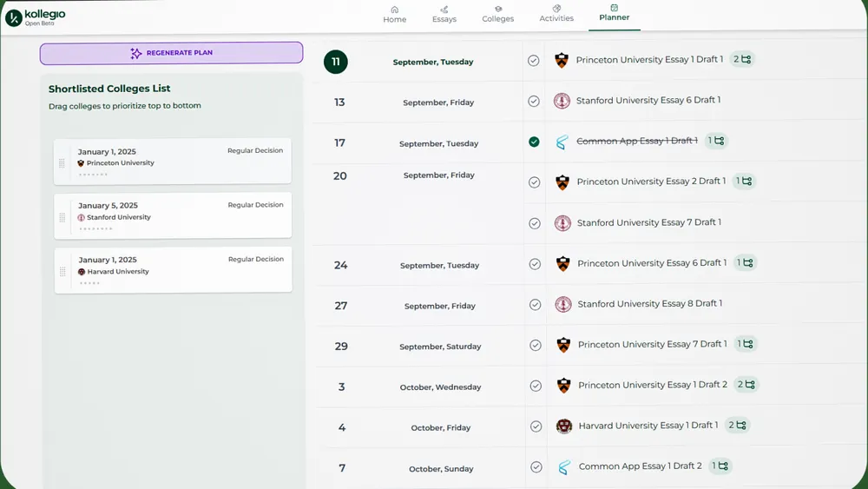
Task: Select the highlighted date 11 circle
Action: point(335,62)
